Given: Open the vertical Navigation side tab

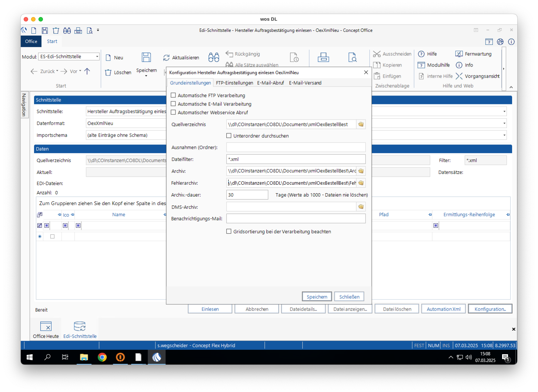Looking at the screenshot, I should click(24, 105).
